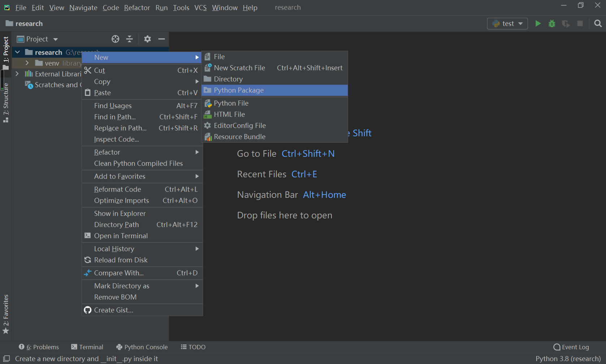Image resolution: width=606 pixels, height=364 pixels.
Task: Choose Remove BOM
Action: 142,297
